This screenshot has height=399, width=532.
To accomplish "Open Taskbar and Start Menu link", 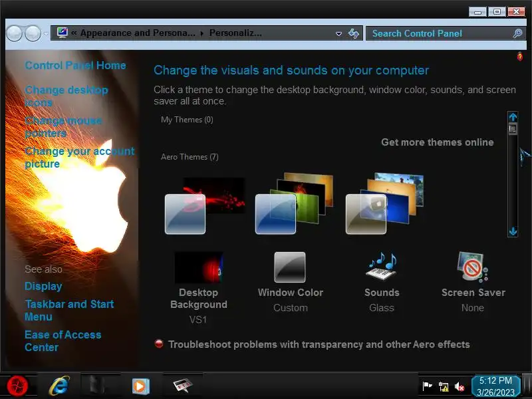I will pyautogui.click(x=69, y=310).
